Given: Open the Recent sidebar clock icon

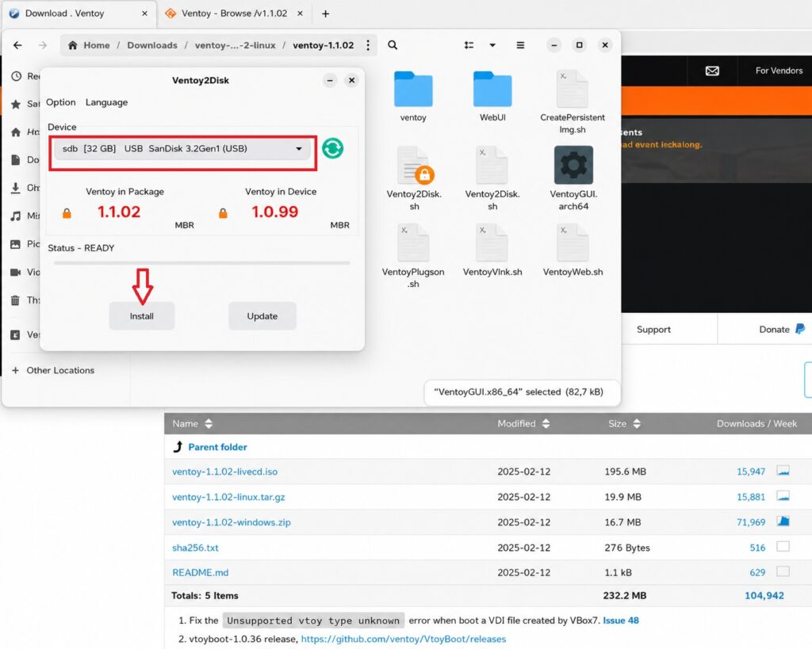Looking at the screenshot, I should [17, 77].
